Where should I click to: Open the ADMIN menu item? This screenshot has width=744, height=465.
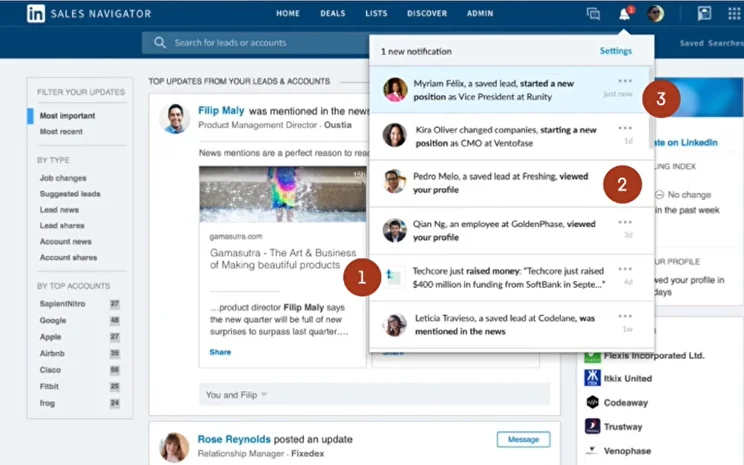tap(480, 13)
